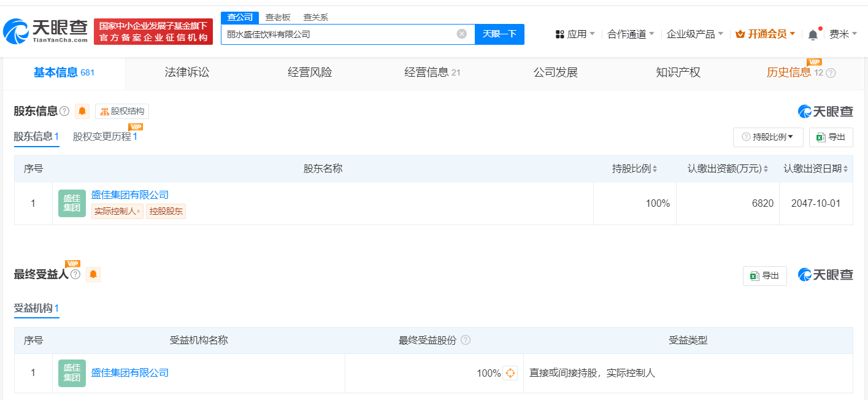Click the target icon next to 100% beneficiary share

[x=510, y=373]
